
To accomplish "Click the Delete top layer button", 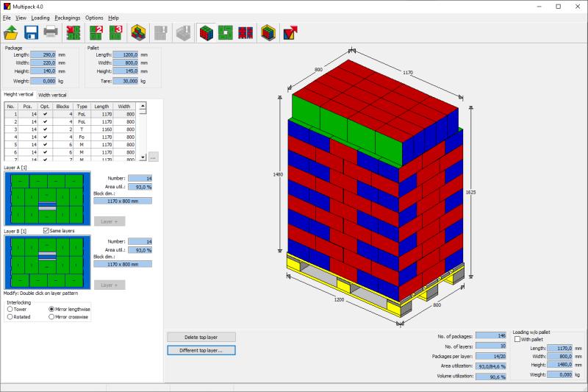I will [201, 338].
